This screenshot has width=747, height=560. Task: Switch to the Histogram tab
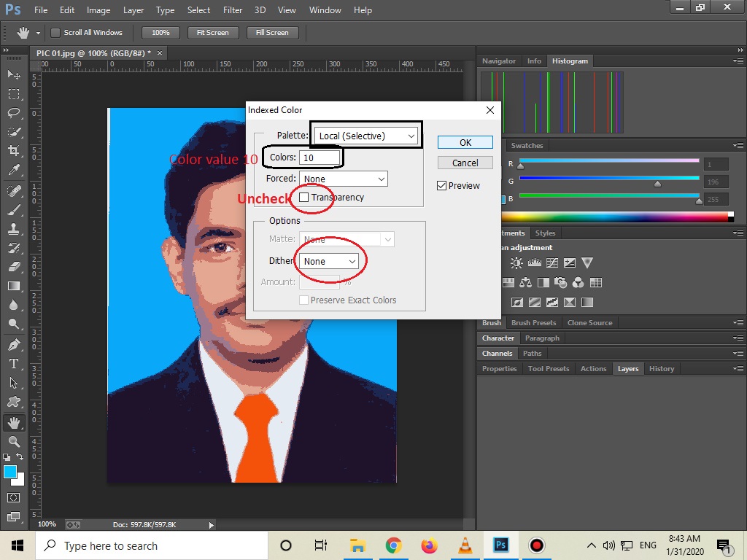coord(570,61)
